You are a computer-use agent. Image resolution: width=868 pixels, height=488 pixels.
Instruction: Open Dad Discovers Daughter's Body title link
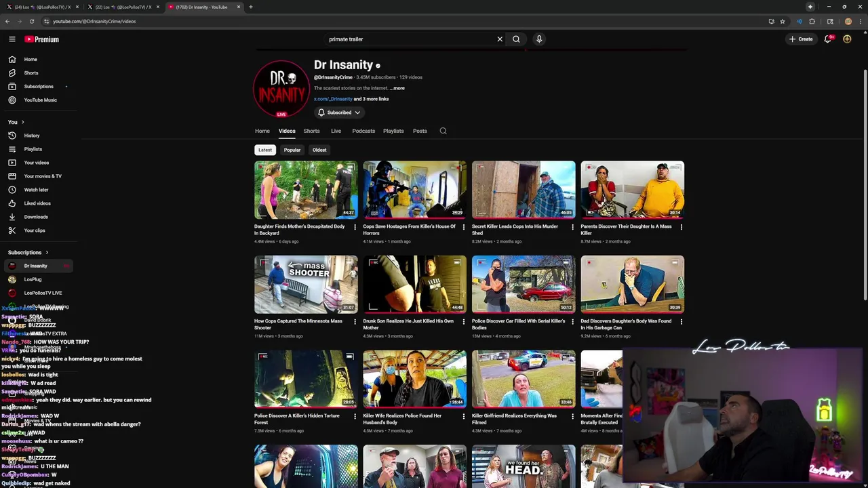click(x=626, y=324)
